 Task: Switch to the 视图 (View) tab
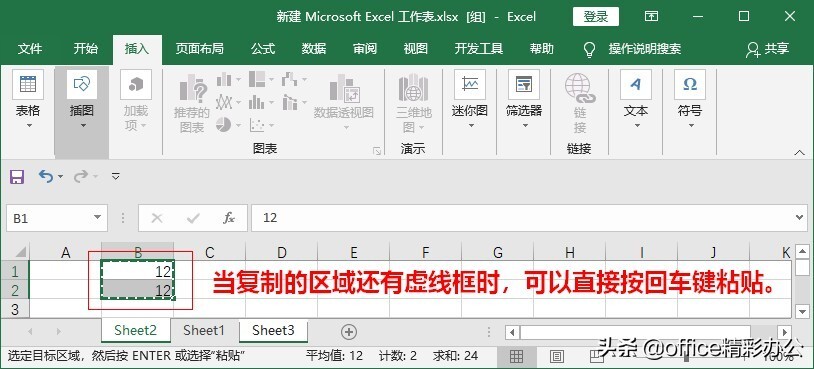tap(415, 49)
